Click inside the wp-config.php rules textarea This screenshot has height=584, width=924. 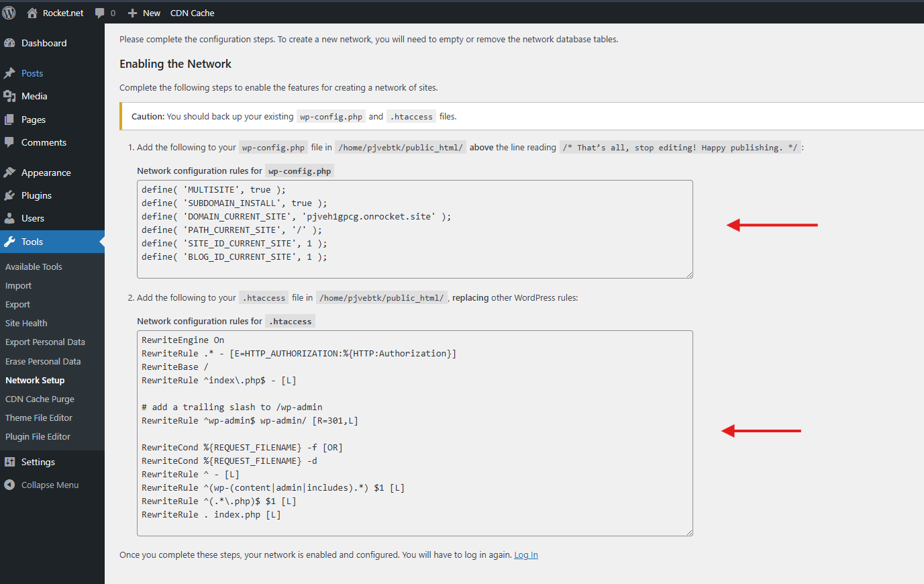point(415,229)
